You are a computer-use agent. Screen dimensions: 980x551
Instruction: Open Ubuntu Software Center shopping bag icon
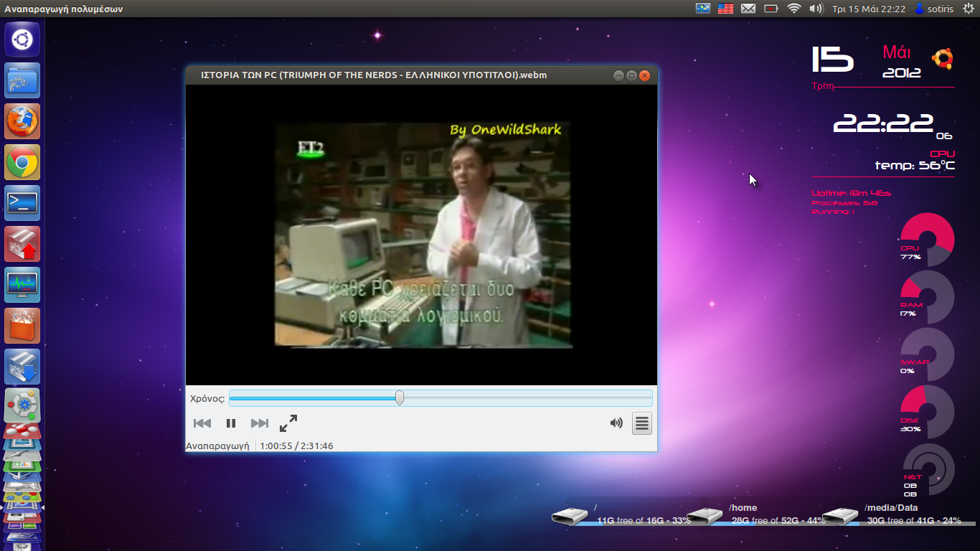pos(22,326)
